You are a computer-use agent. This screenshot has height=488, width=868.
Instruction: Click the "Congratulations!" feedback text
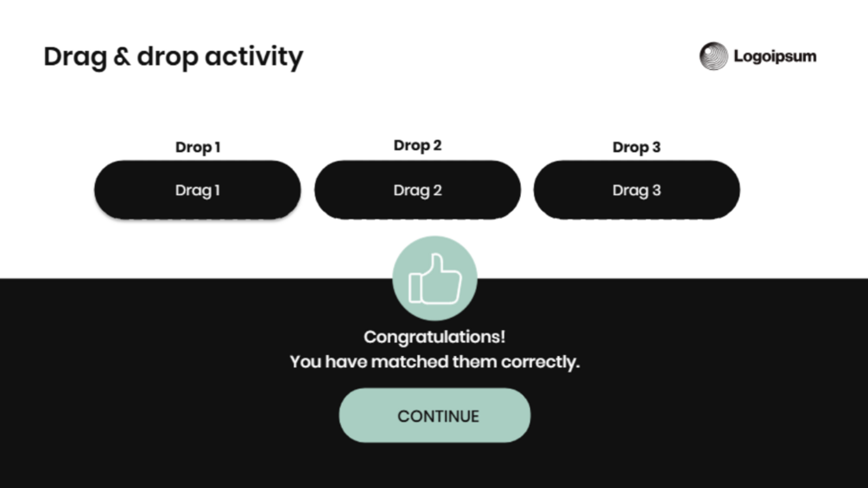pos(434,337)
